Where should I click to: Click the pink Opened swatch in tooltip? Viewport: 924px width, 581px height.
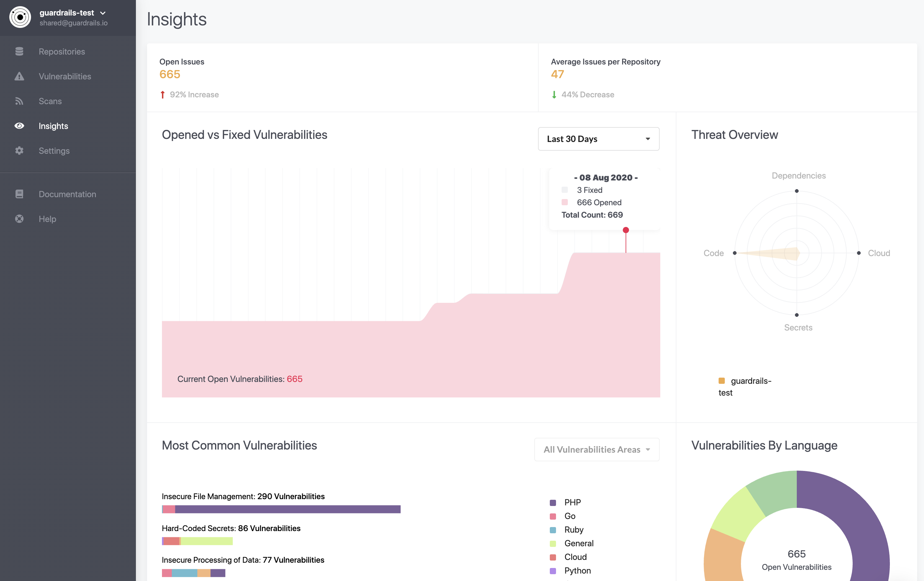(x=564, y=202)
